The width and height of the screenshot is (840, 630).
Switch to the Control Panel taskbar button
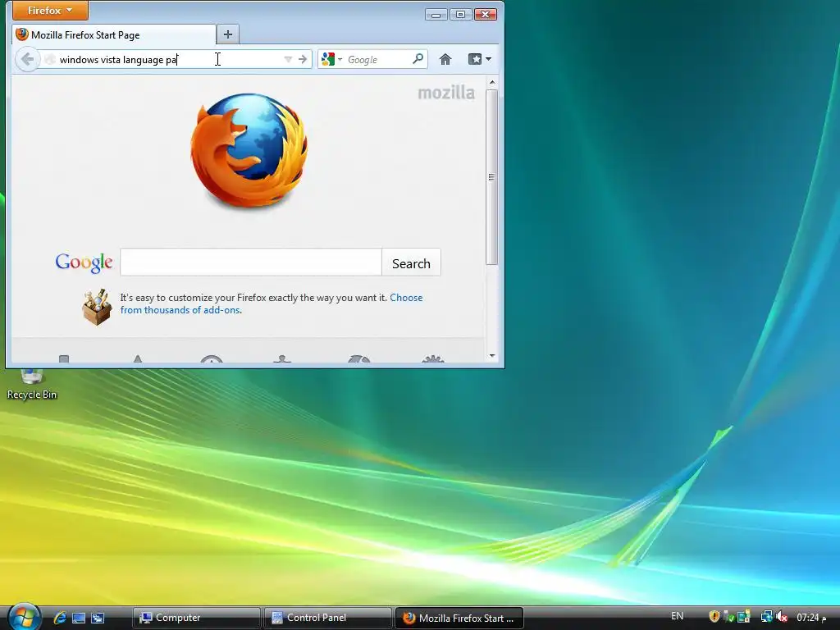[x=327, y=618]
